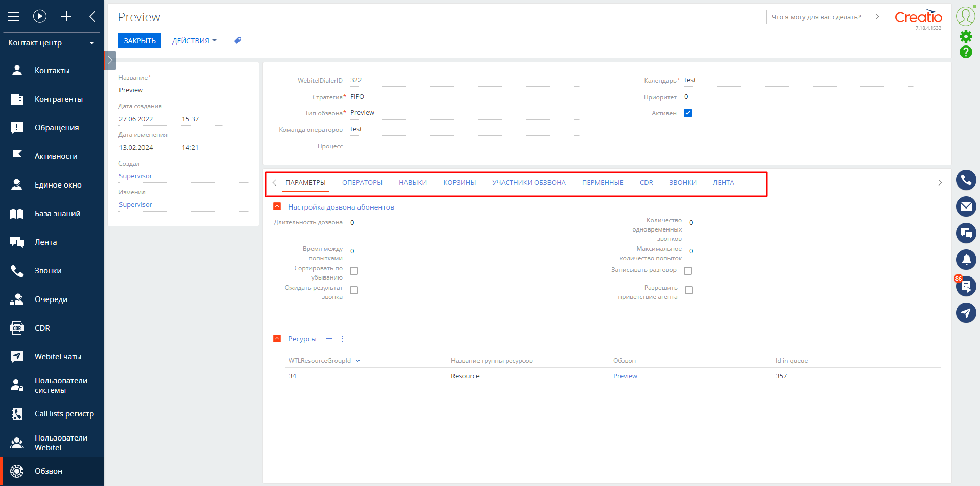Switch to the ПЕРМЕННЫЕ tab
Screen dimensions: 980x486
(x=603, y=183)
